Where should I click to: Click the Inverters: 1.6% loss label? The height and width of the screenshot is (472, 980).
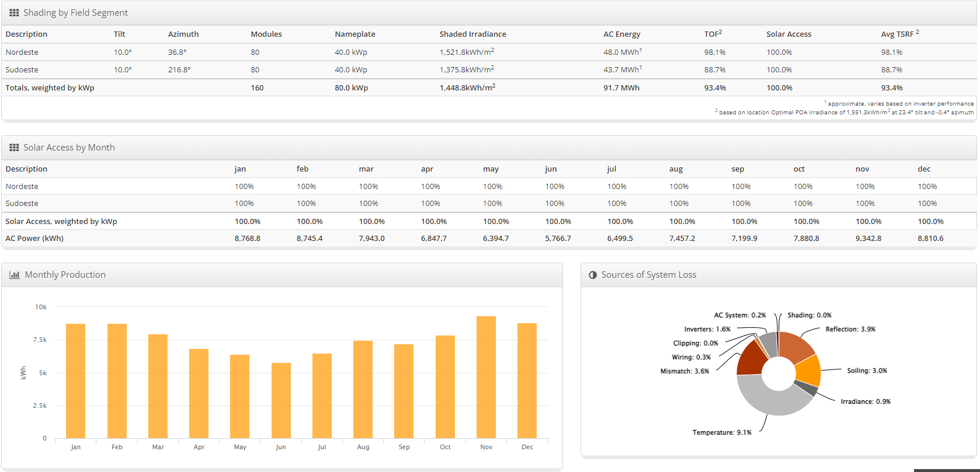click(707, 329)
